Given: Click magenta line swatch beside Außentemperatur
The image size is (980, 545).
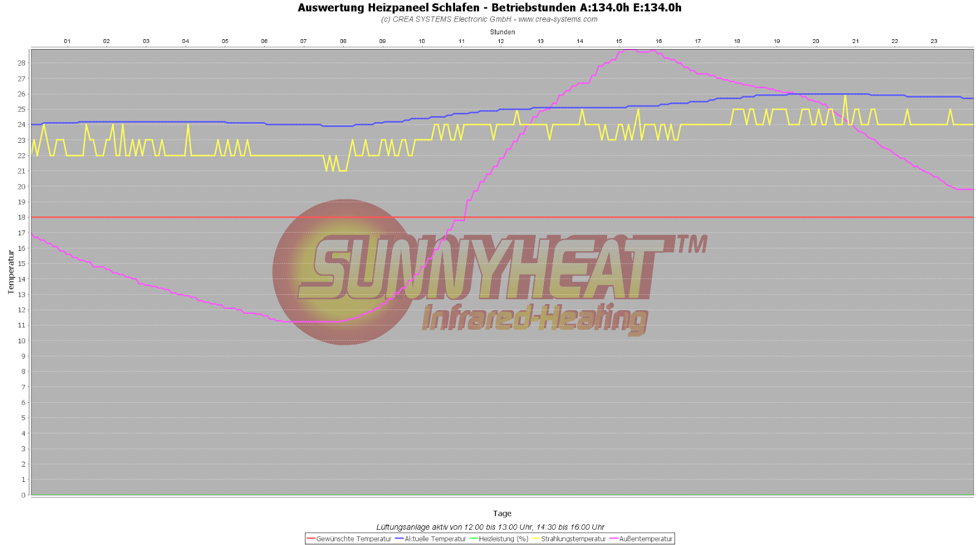Looking at the screenshot, I should tap(614, 539).
